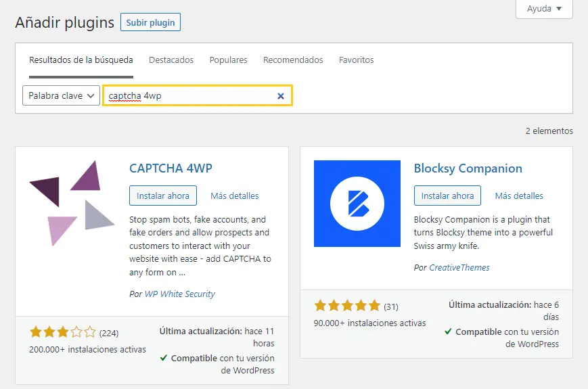
Task: Switch to the Destacados tab
Action: tap(171, 60)
